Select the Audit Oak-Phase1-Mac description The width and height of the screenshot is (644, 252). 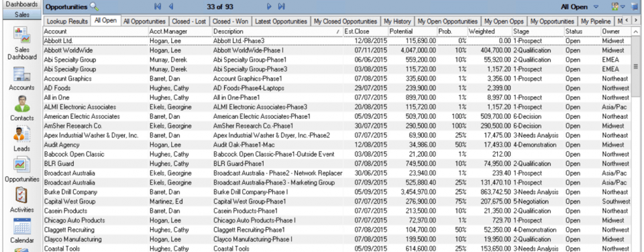(x=244, y=145)
